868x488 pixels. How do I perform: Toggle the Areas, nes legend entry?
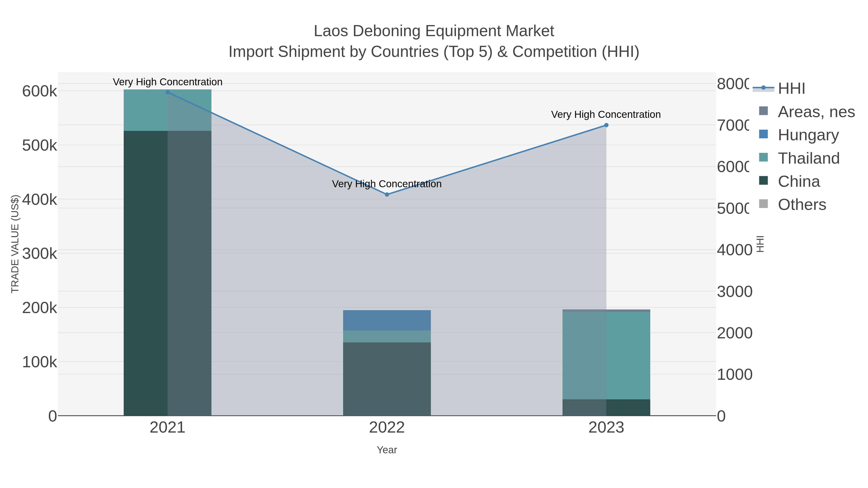pyautogui.click(x=806, y=112)
